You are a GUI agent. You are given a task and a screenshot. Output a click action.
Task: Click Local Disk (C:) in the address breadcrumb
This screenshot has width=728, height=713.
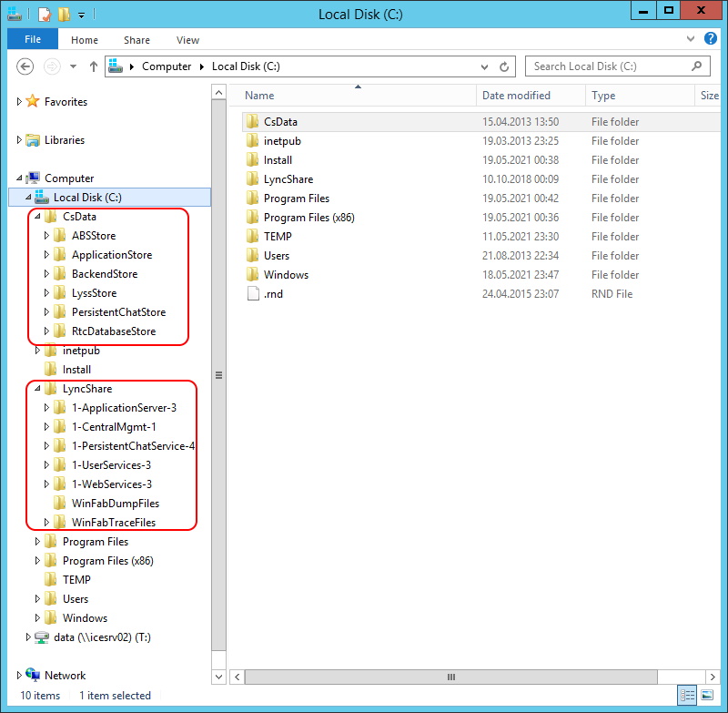246,66
